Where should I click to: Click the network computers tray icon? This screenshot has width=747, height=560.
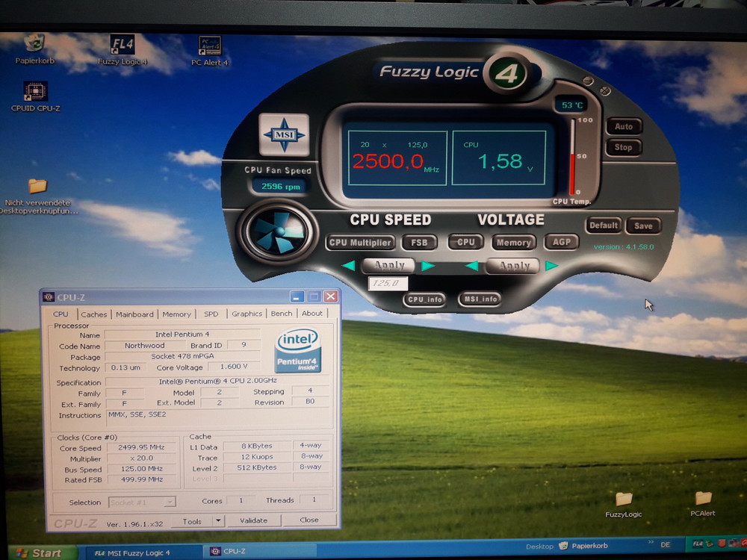[x=733, y=543]
